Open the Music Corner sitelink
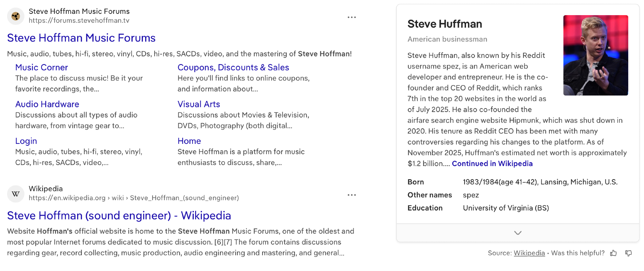The image size is (644, 271). pos(42,68)
